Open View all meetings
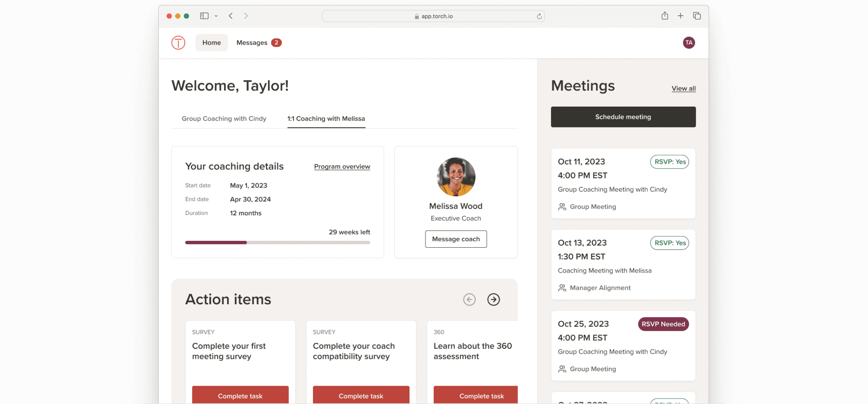Screen dimensions: 868x404 [683, 88]
